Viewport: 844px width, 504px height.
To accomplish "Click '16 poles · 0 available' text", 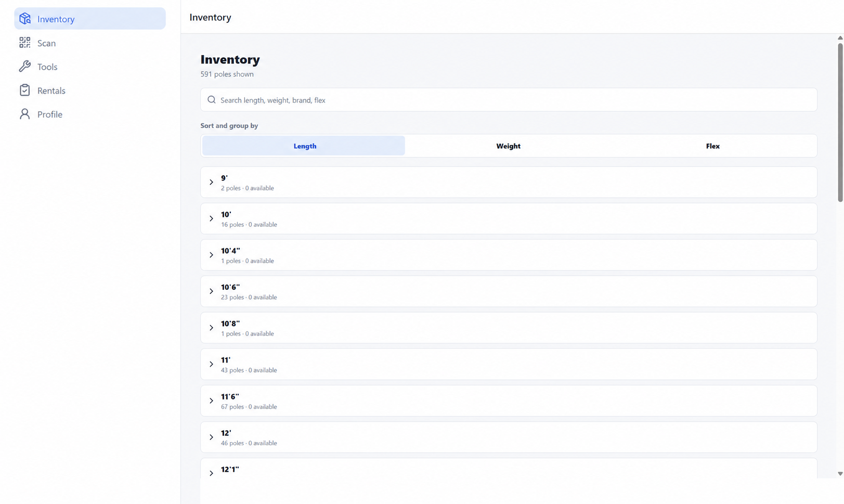I will tap(249, 225).
